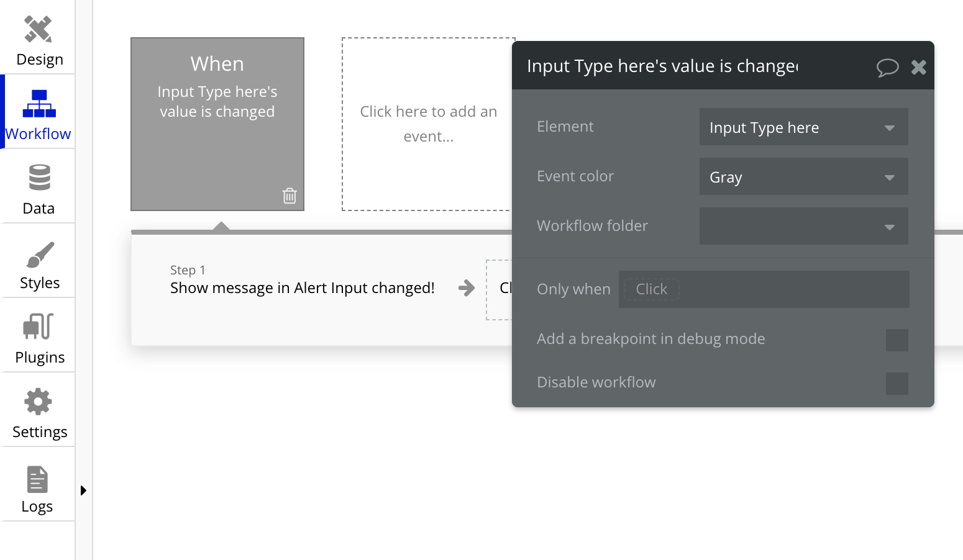
Task: Select the Styles paintbrush icon
Action: [x=39, y=262]
